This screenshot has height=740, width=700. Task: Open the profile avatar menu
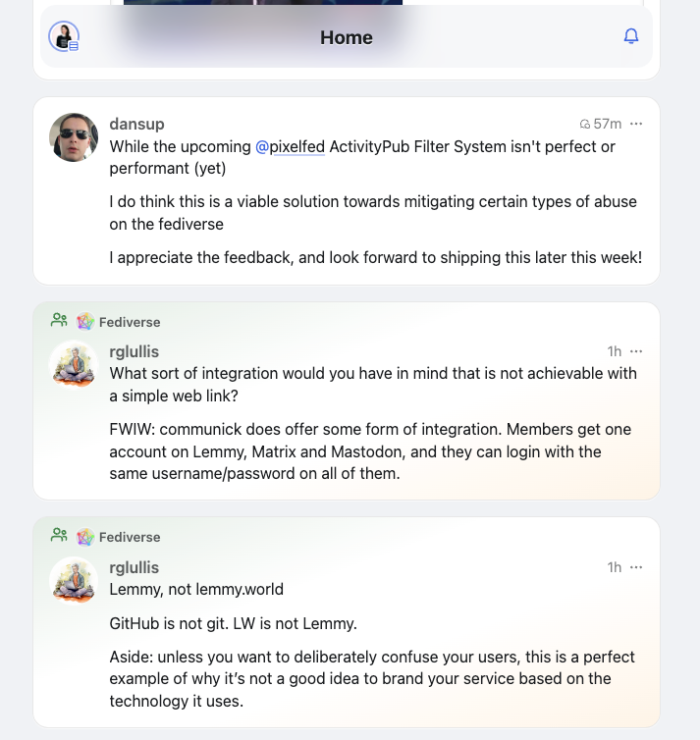coord(64,36)
